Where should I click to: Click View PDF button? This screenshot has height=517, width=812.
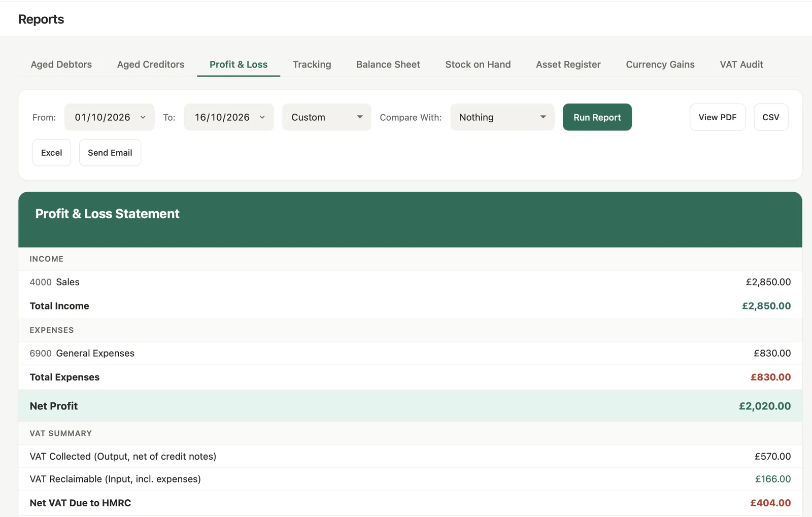point(718,117)
